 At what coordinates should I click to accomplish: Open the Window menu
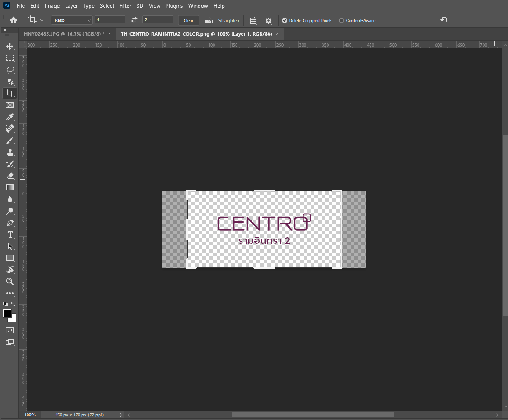coord(198,6)
